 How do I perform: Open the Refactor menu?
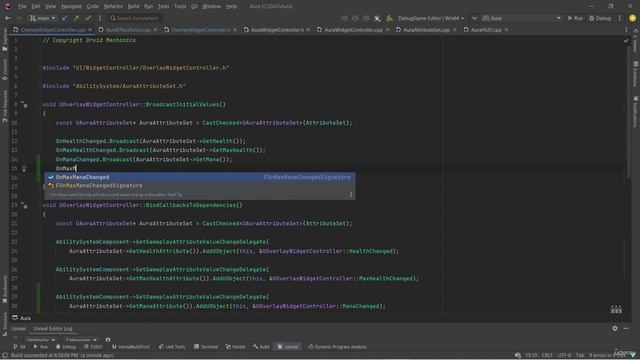click(113, 7)
